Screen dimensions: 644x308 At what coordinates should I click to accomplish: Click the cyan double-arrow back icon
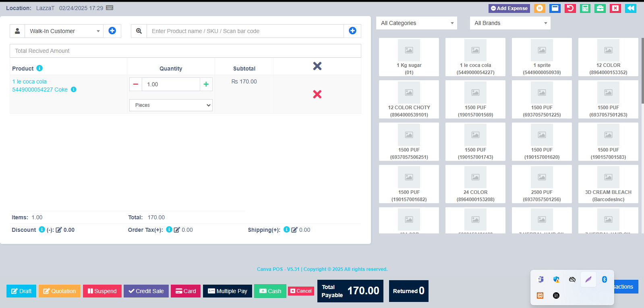pyautogui.click(x=630, y=8)
